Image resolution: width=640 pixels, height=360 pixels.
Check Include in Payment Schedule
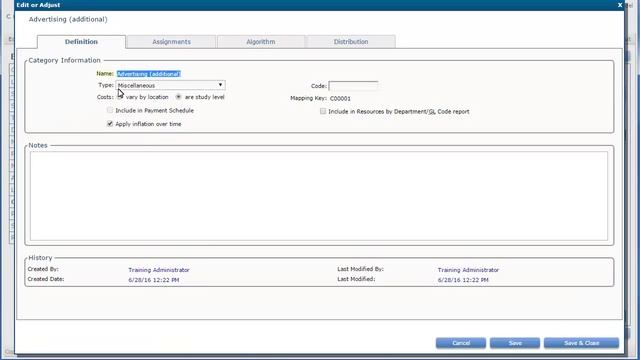pos(110,110)
